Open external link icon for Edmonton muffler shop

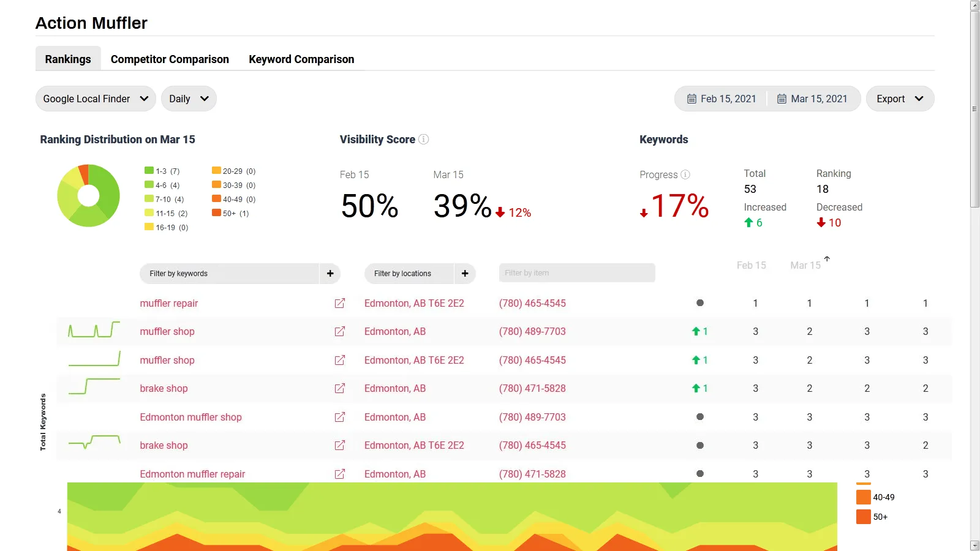point(340,417)
